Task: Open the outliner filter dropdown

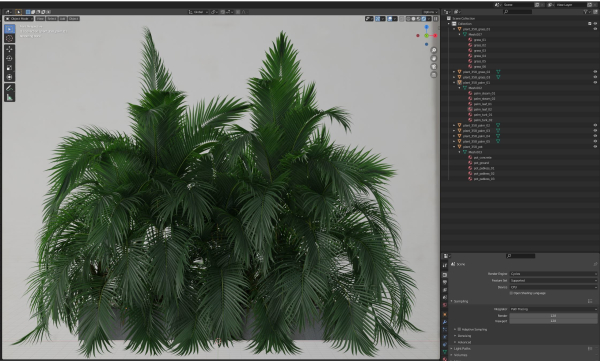Action: pyautogui.click(x=587, y=12)
